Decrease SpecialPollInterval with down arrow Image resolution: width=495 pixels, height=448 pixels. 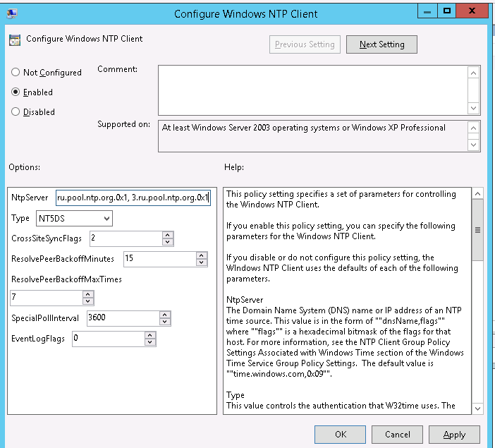165,322
